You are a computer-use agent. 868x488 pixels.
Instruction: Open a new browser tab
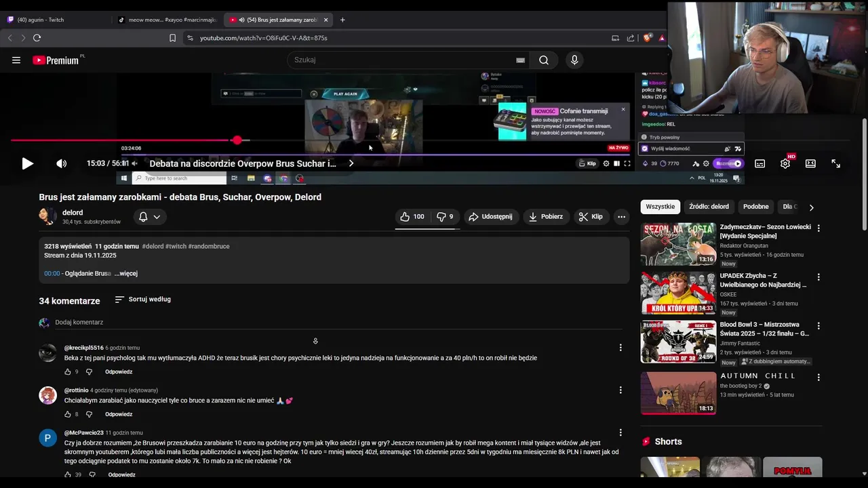coord(342,20)
